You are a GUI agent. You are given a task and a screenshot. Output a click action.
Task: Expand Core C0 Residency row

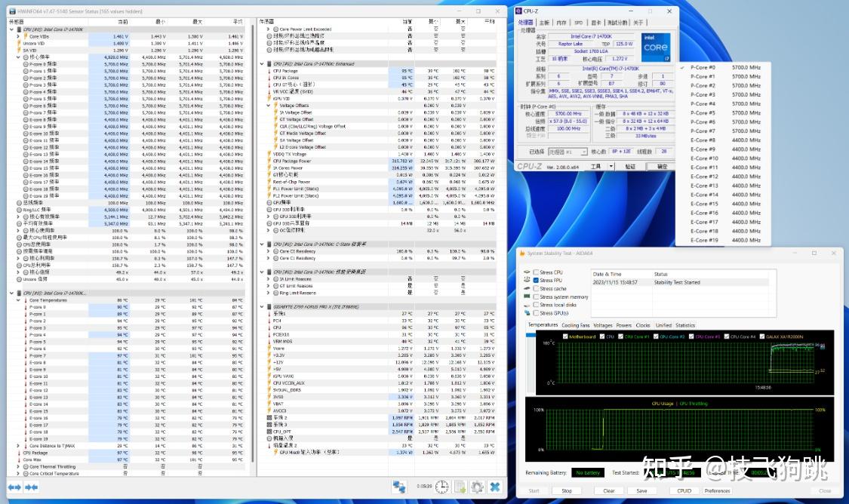269,251
